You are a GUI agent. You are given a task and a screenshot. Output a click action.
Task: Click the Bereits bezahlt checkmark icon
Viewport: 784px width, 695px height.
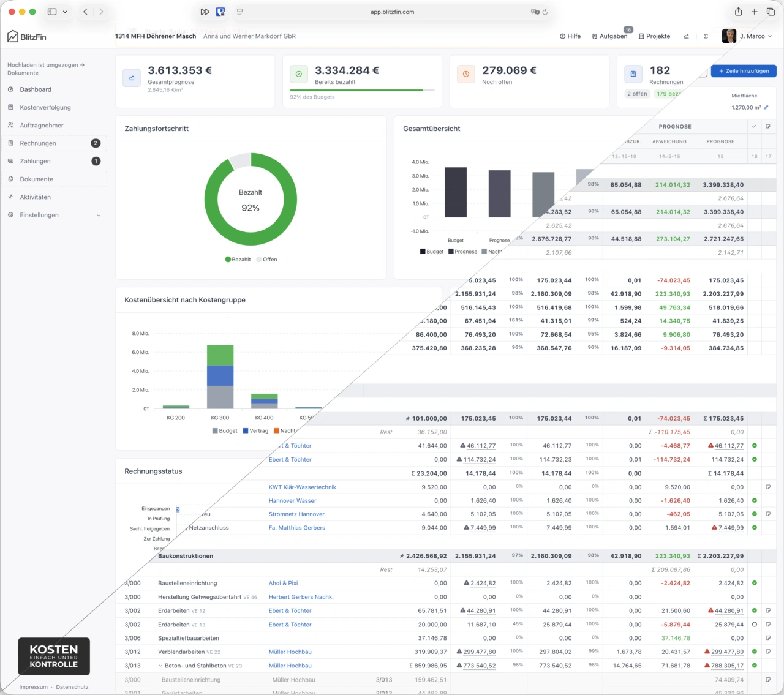tap(299, 74)
